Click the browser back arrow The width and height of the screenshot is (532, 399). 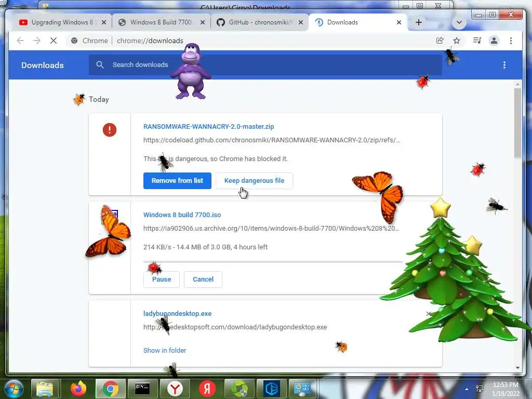click(x=20, y=41)
